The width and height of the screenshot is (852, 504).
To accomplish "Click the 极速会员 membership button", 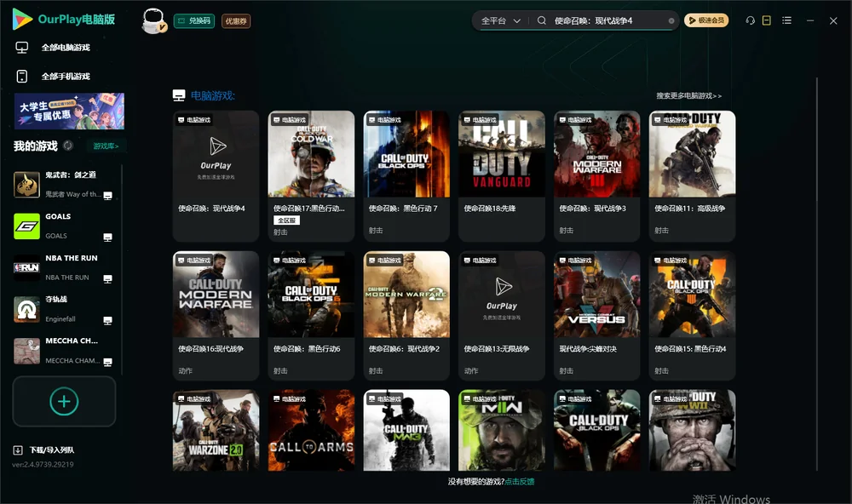I will tap(706, 20).
